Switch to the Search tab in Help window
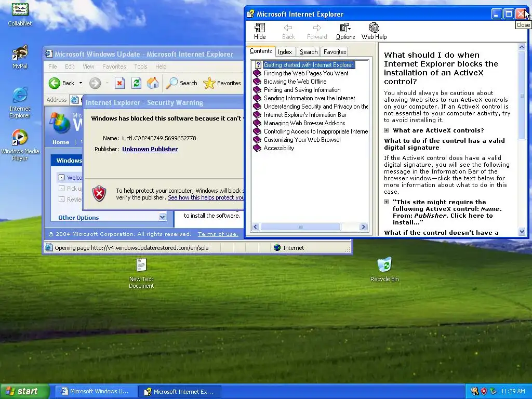Viewport: 532px width, 399px height. pos(309,52)
